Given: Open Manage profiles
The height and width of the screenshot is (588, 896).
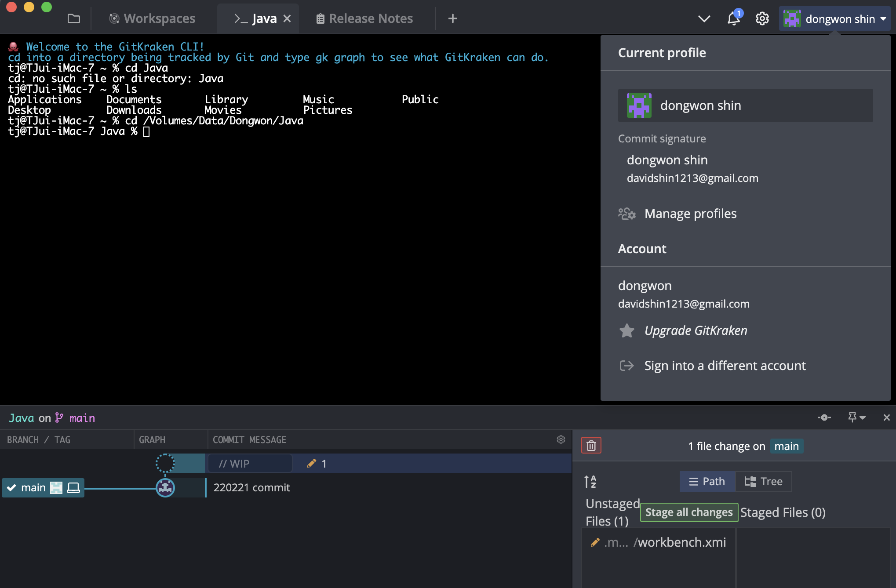Looking at the screenshot, I should click(x=690, y=214).
